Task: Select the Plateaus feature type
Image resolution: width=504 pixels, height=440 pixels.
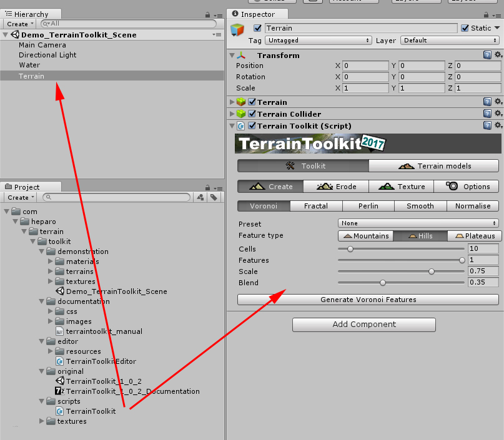Action: 475,236
